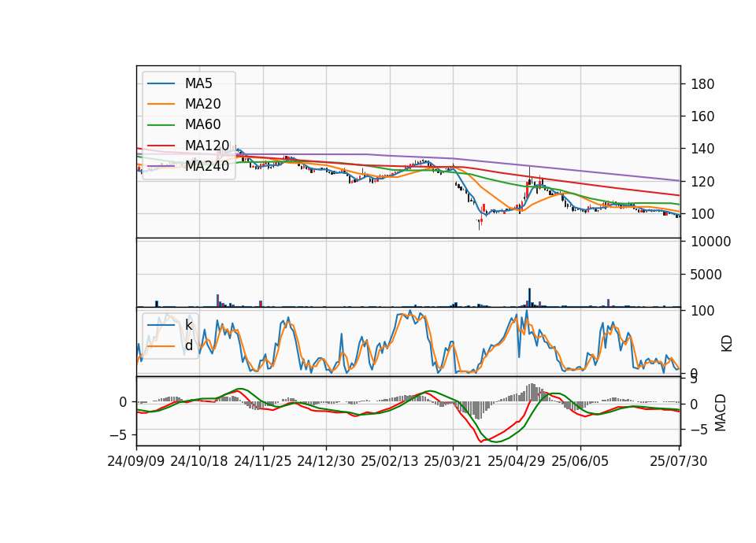Viewport: 756px width, 543px height.
Task: Click the MA240 legend label
Action: pos(207,166)
